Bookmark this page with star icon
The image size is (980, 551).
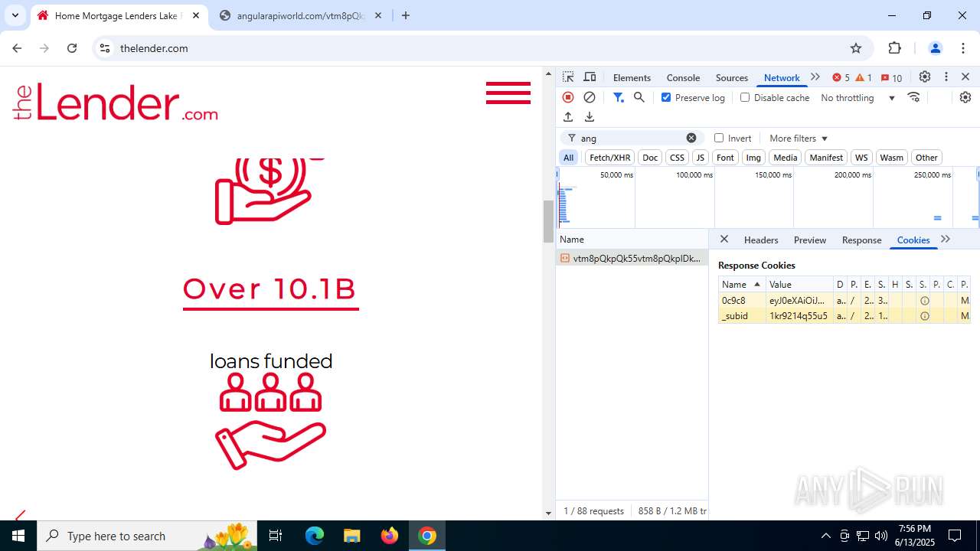pyautogui.click(x=856, y=48)
